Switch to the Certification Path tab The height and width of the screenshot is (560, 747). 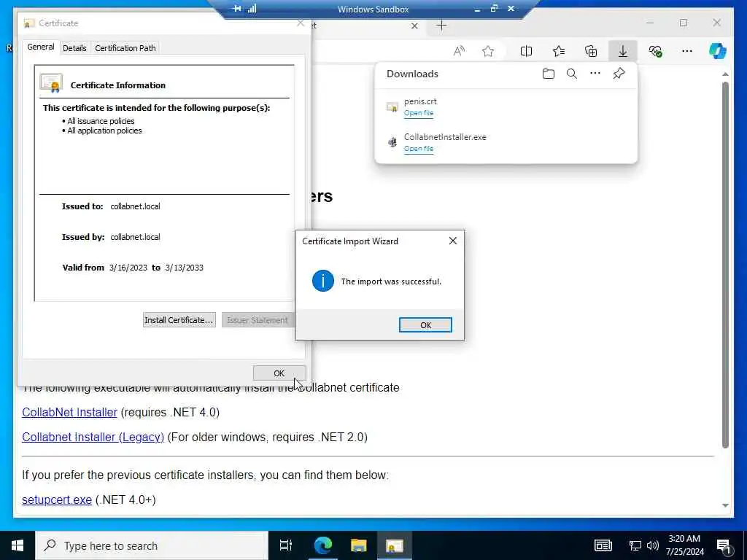coord(125,48)
